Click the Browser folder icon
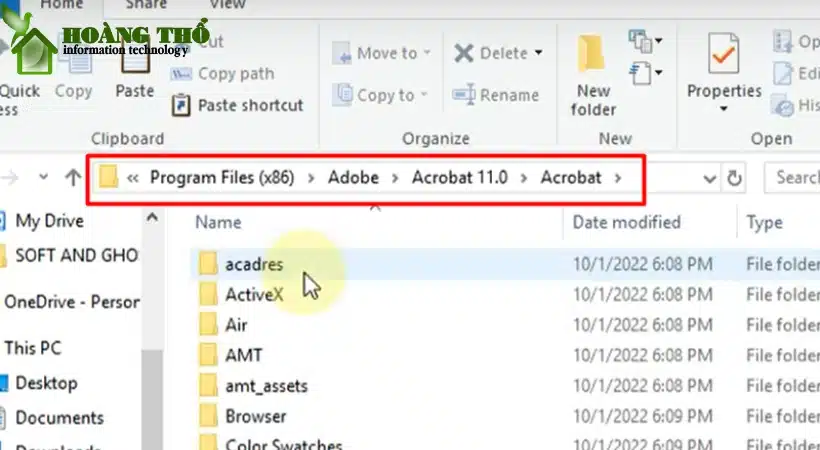This screenshot has width=820, height=450. [208, 416]
